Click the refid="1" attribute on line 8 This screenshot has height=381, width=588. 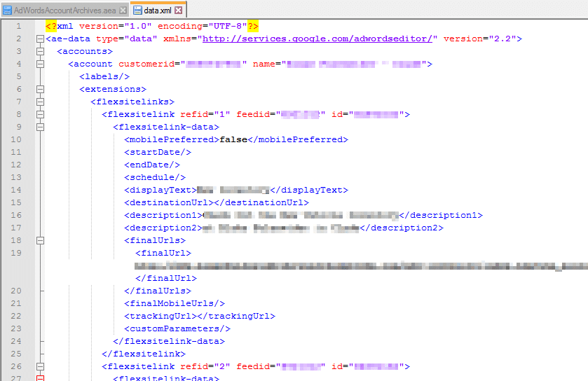(205, 114)
